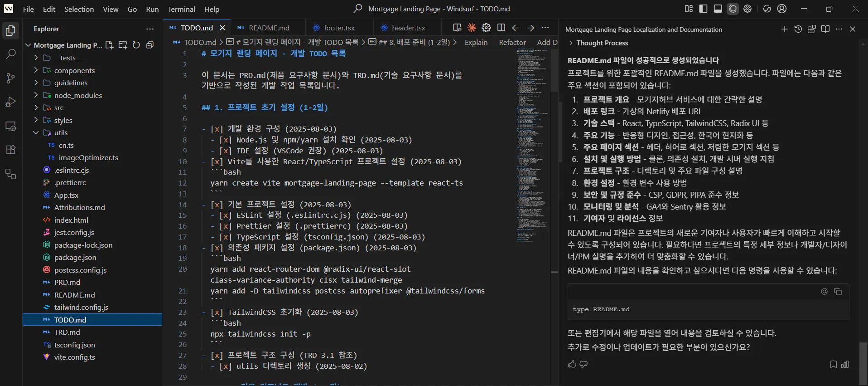The image size is (868, 386).
Task: Open Cascade panel more options ellipsis
Action: 839,29
